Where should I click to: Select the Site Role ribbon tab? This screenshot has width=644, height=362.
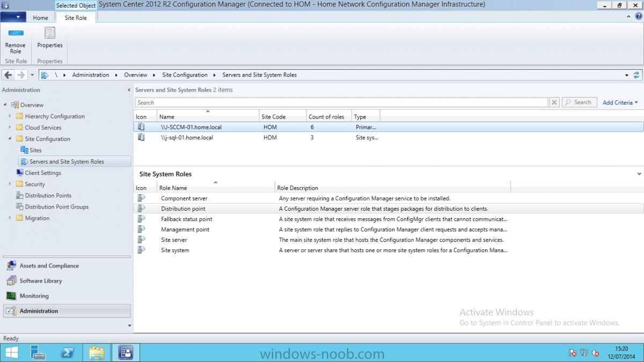(x=76, y=18)
